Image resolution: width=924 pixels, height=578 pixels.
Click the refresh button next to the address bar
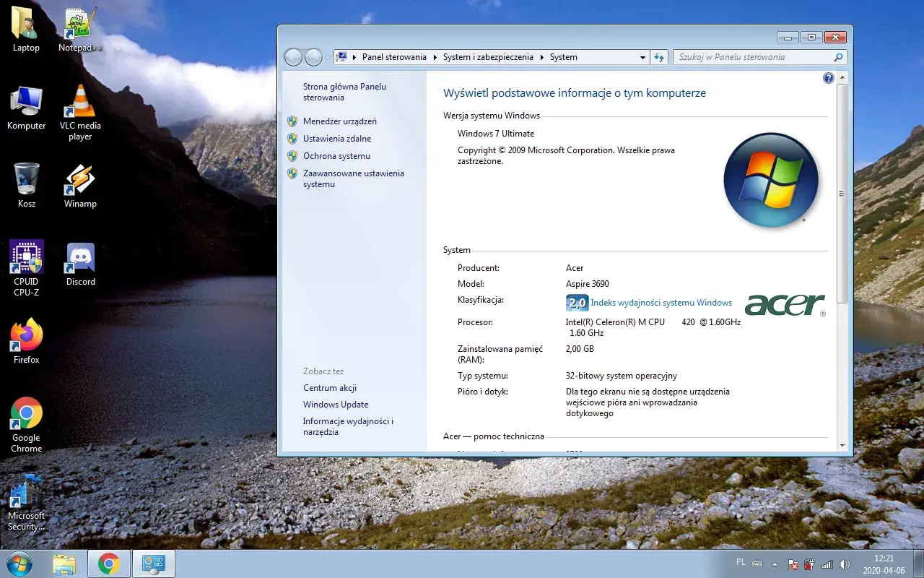[658, 57]
